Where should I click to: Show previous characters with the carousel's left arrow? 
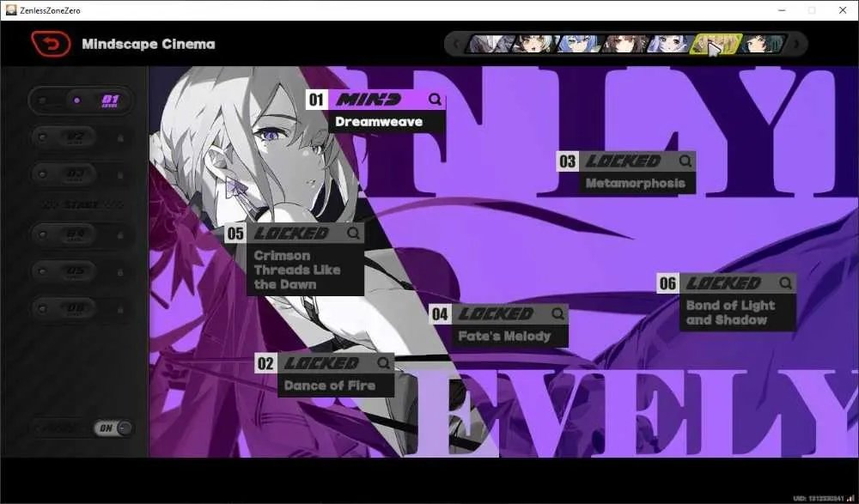(456, 44)
